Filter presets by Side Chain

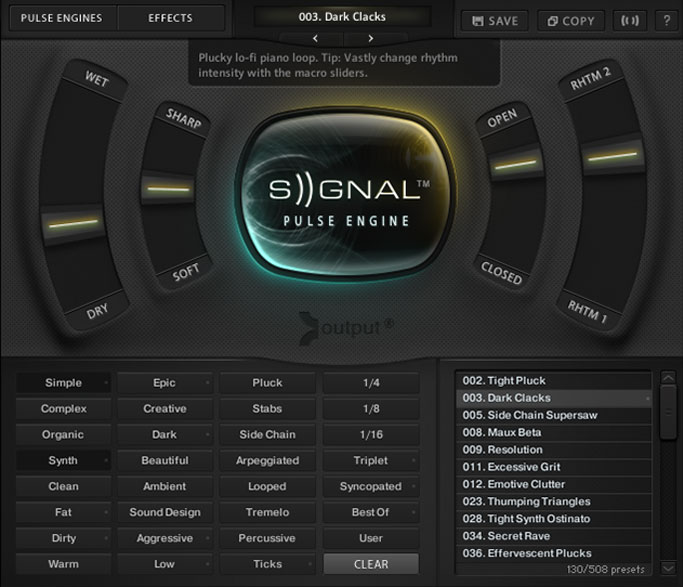pos(267,435)
